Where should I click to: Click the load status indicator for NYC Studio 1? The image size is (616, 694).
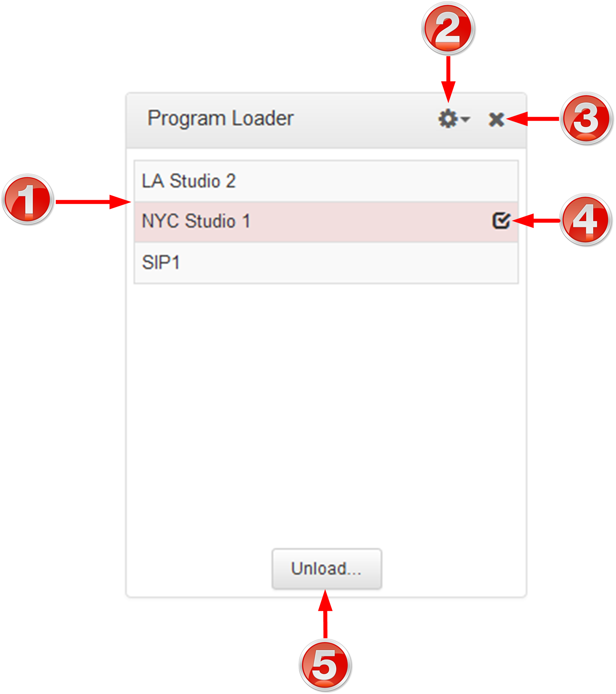point(501,220)
